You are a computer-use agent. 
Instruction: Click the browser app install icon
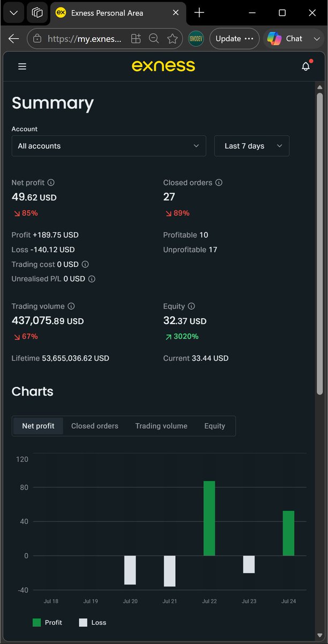136,39
